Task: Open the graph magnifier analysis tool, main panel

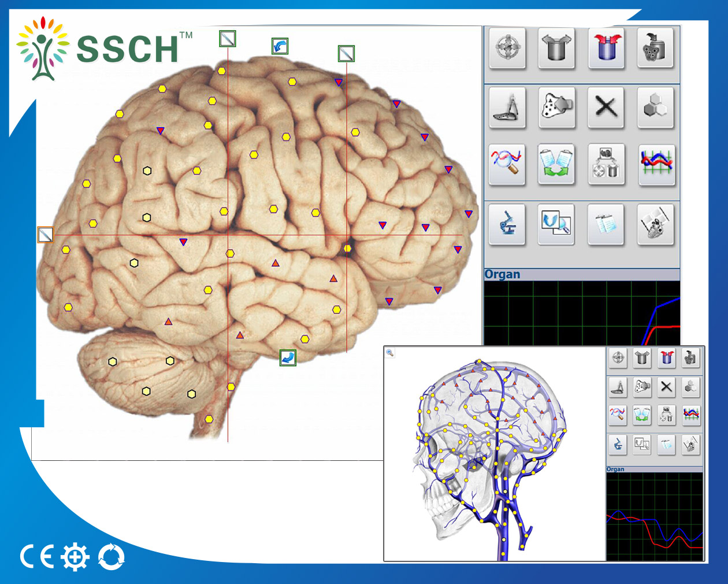Action: point(507,164)
